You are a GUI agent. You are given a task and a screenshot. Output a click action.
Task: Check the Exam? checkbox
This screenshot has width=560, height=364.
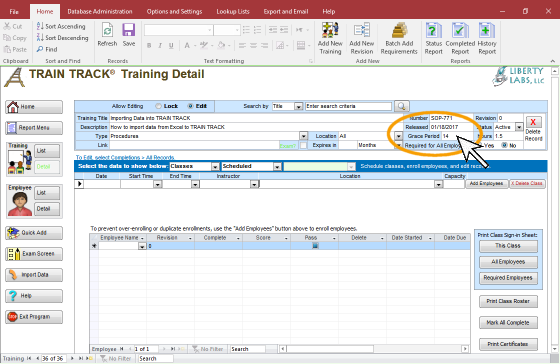[303, 145]
